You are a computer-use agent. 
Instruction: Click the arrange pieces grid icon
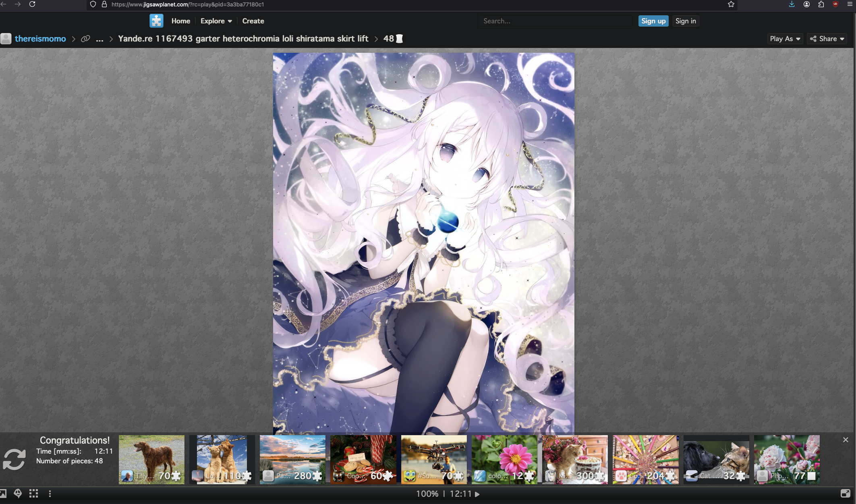coord(34,494)
